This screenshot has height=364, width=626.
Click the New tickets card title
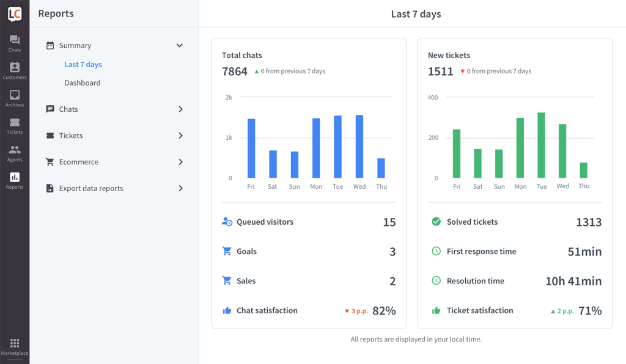point(449,56)
